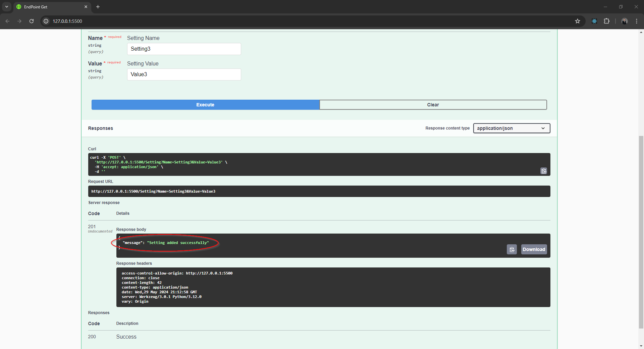This screenshot has width=644, height=349.
Task: Copy the curl command to clipboard
Action: (543, 171)
